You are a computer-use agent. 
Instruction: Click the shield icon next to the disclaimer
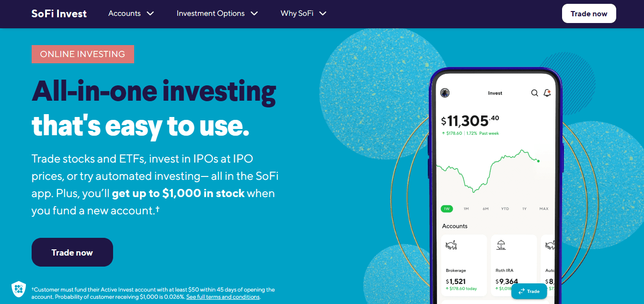point(18,289)
